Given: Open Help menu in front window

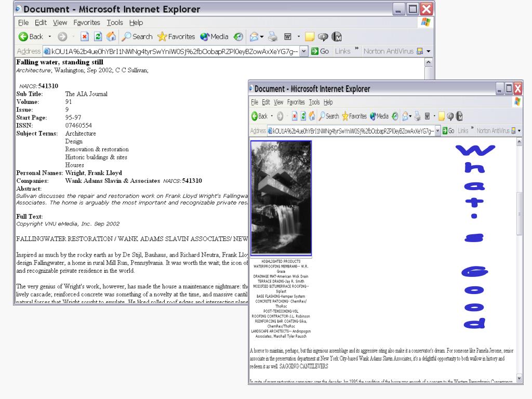Looking at the screenshot, I should (x=328, y=102).
